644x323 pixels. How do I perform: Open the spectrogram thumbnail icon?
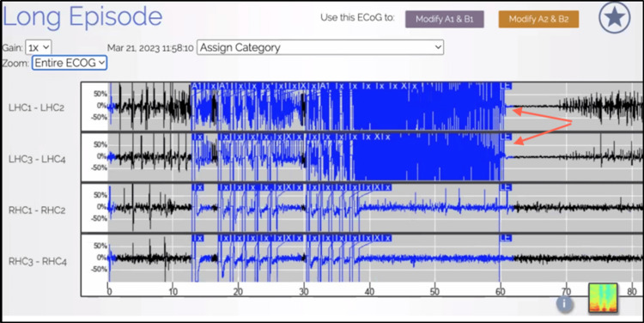point(603,298)
